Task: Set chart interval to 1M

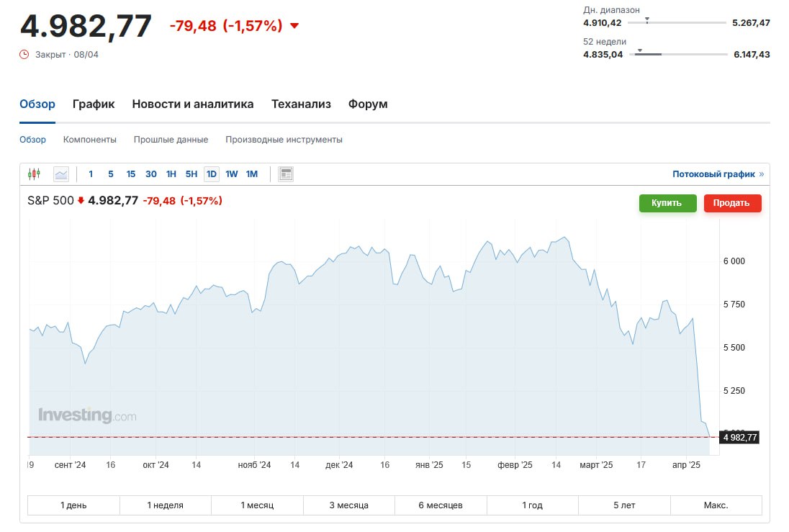Action: 251,174
